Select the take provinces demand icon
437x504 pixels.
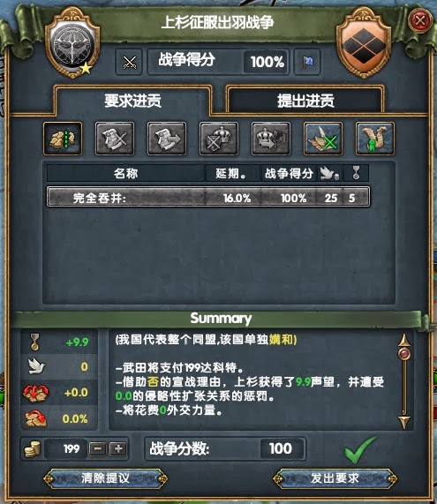[x=63, y=139]
